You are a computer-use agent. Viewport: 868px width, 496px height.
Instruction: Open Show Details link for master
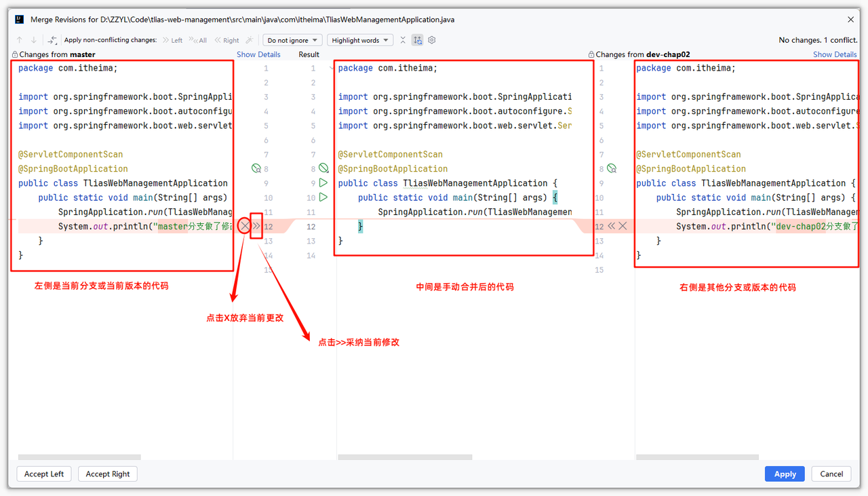point(258,54)
